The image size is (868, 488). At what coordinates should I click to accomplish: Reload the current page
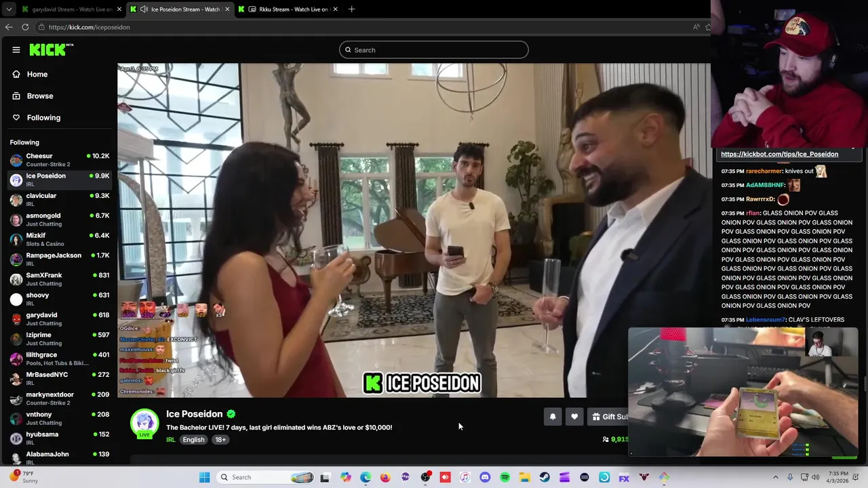(x=25, y=27)
